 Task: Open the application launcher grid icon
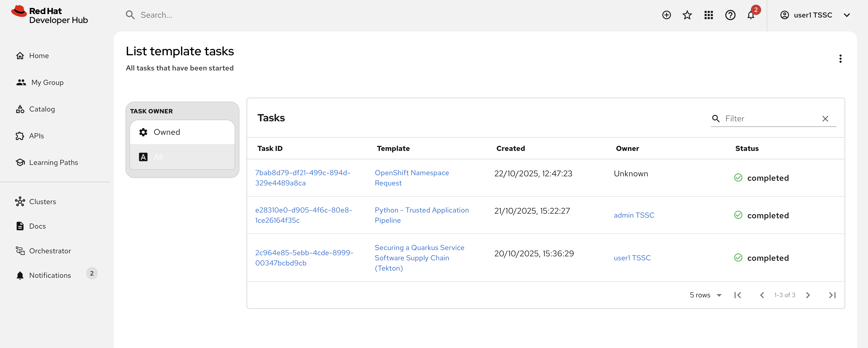pos(708,15)
